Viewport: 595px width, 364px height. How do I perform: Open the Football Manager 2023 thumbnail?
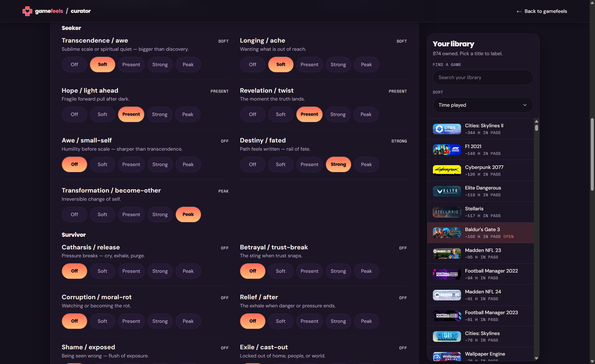(x=447, y=316)
